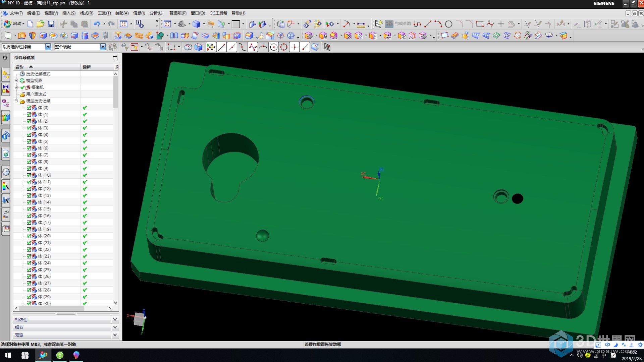
Task: Click the 历史记录模式 tree item
Action: pos(38,74)
